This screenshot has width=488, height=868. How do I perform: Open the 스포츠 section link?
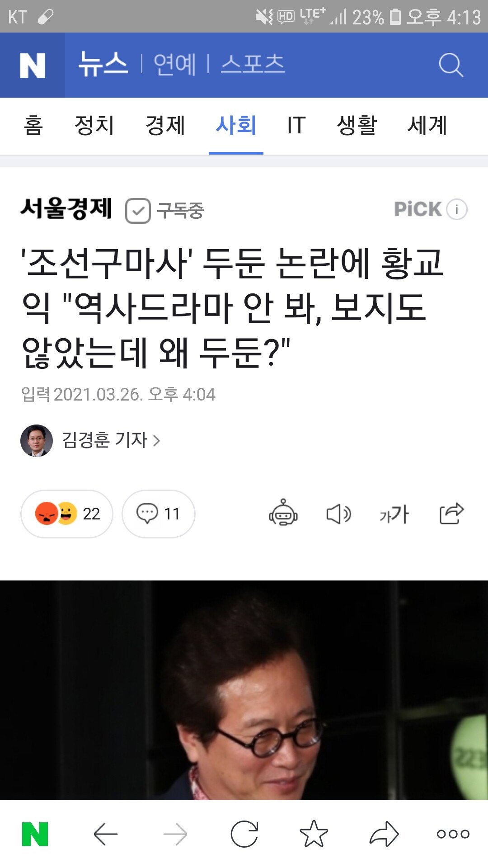pos(253,64)
